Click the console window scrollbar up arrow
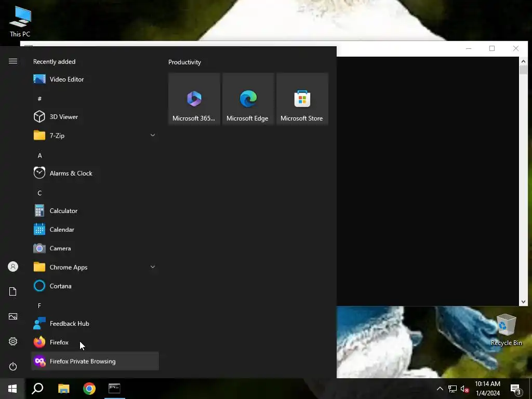532x399 pixels. pyautogui.click(x=523, y=61)
